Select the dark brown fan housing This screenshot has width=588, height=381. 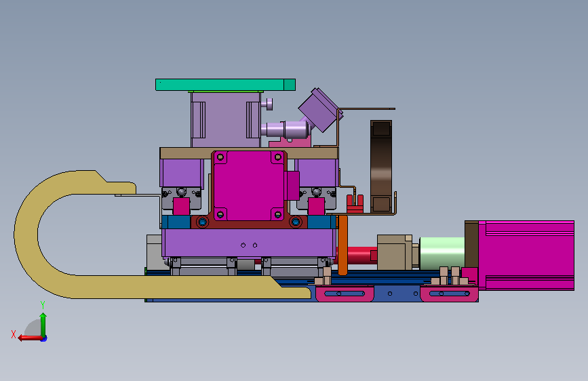[381, 167]
